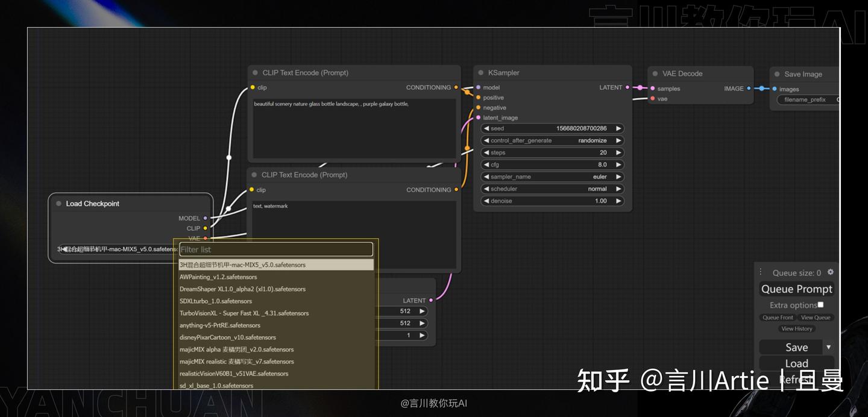Collapse the Save Image node via header dot

[778, 74]
